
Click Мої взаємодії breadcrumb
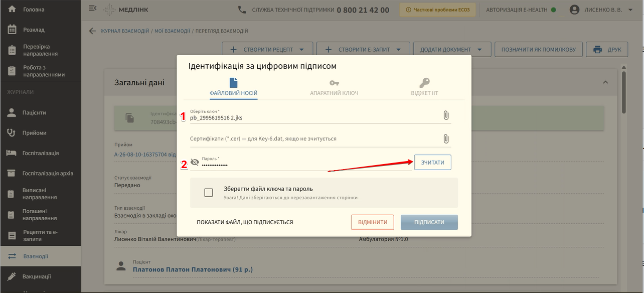pyautogui.click(x=172, y=31)
